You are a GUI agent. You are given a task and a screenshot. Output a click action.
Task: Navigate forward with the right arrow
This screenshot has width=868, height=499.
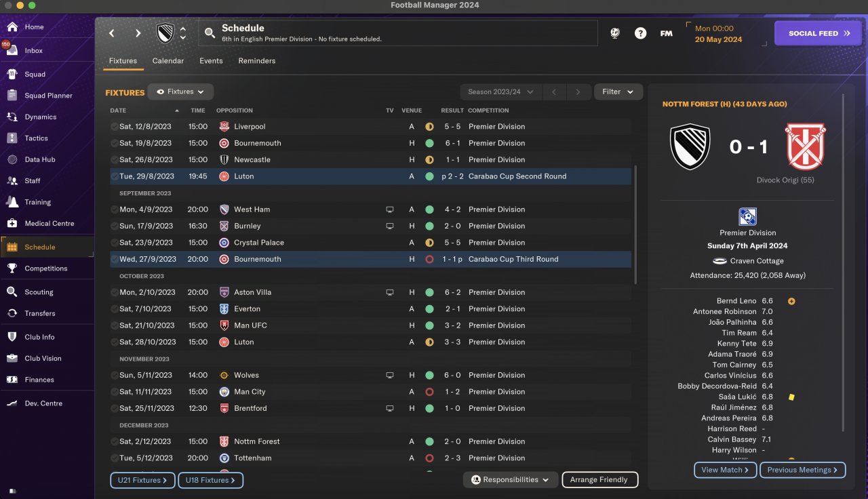click(138, 33)
